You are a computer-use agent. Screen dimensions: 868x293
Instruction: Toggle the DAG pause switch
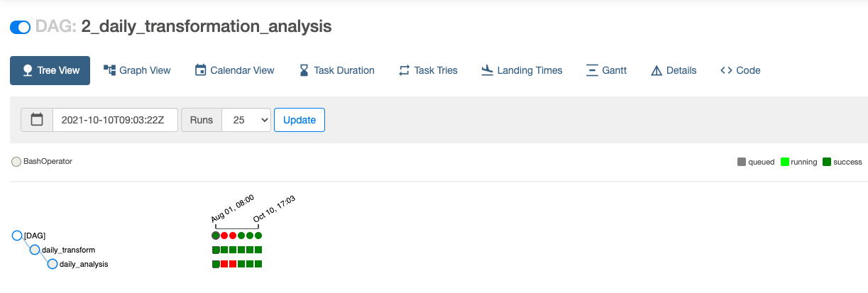coord(20,28)
